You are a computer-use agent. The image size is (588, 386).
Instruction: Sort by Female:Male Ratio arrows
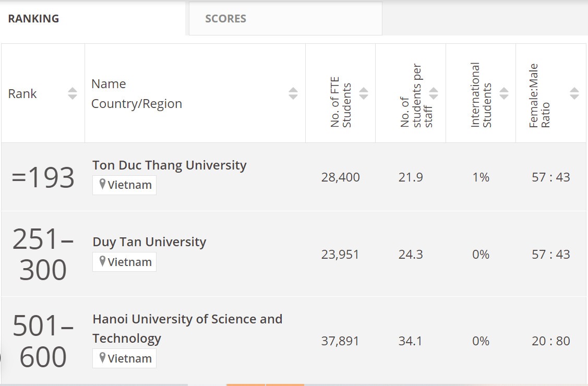click(x=574, y=94)
